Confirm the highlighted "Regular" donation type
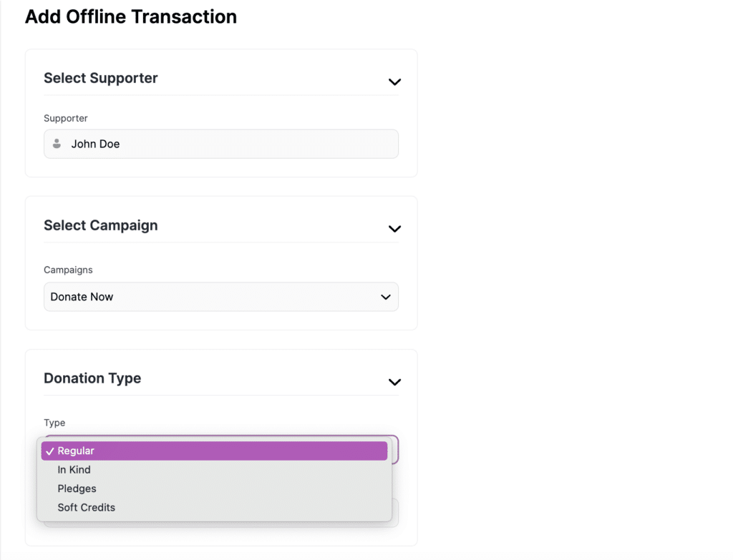This screenshot has height=560, width=733. tap(215, 451)
